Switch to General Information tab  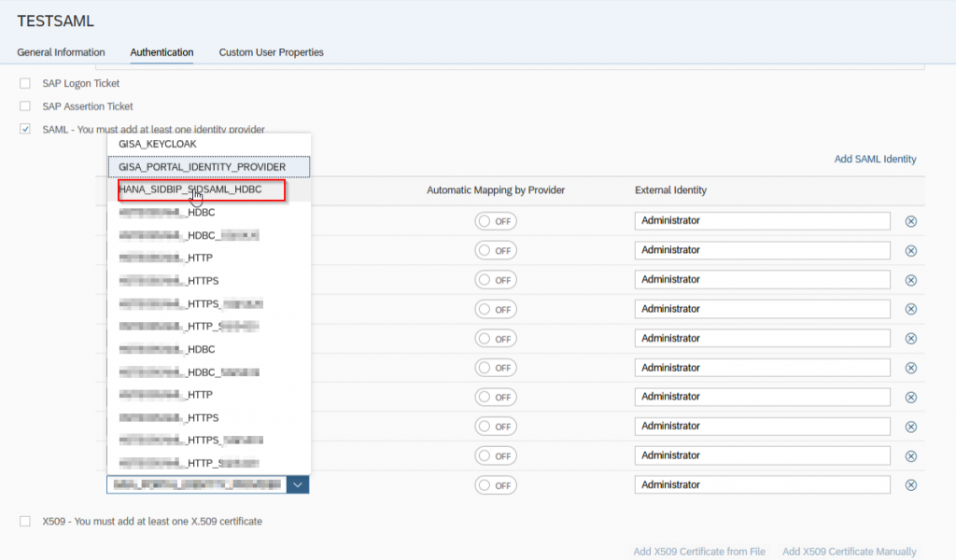pyautogui.click(x=61, y=52)
